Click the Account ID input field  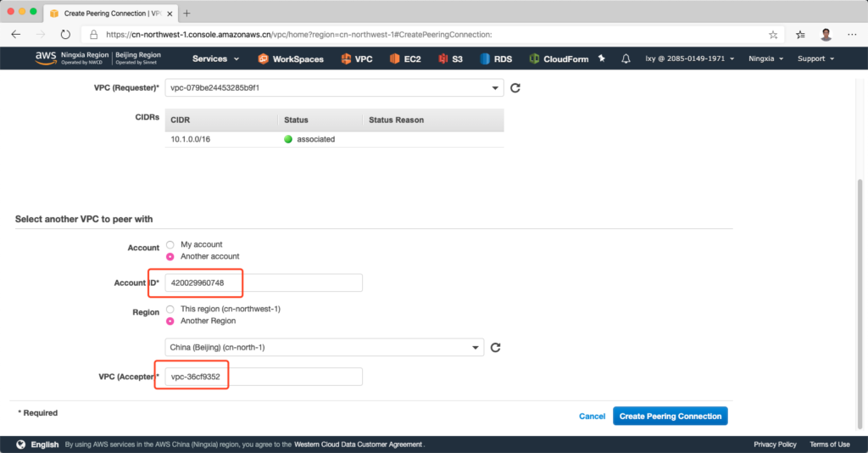coord(263,282)
